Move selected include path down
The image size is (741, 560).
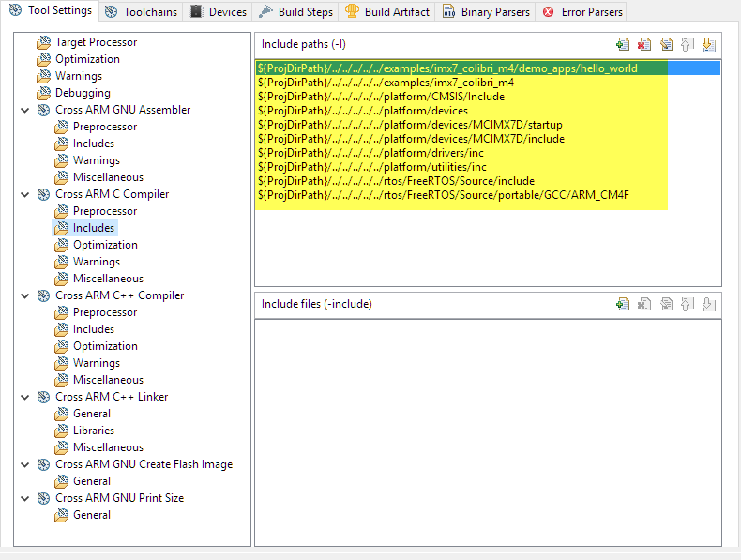pyautogui.click(x=708, y=44)
